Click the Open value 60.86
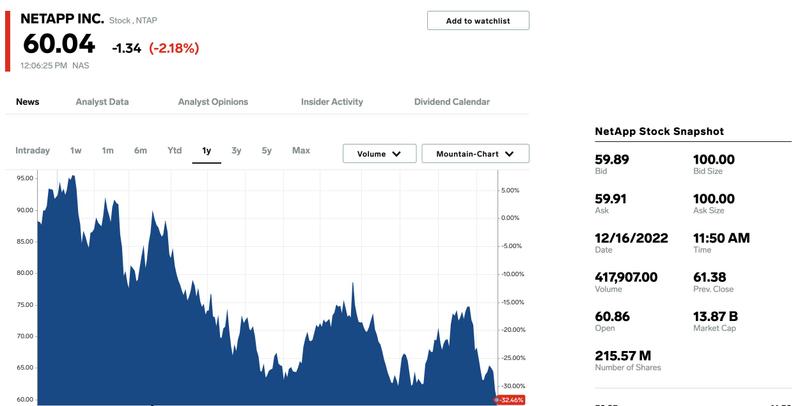 click(612, 316)
